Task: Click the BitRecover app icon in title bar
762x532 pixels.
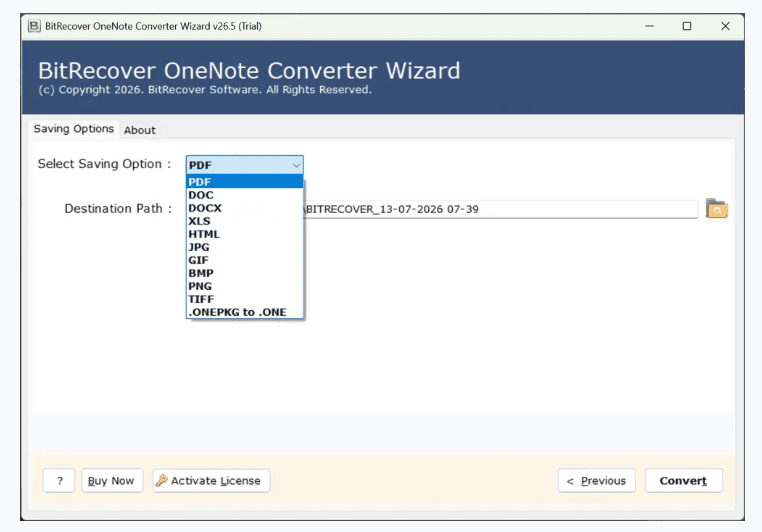Action: pyautogui.click(x=34, y=26)
